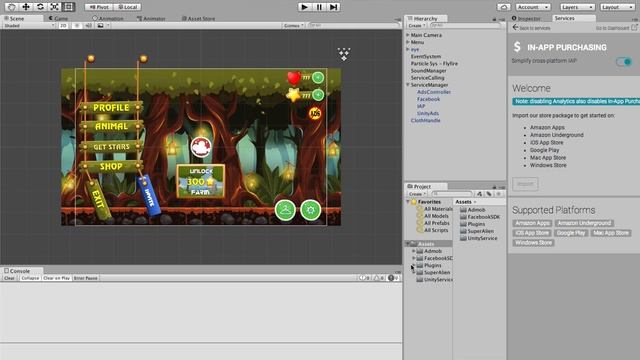Go back to services list
The height and width of the screenshot is (360, 640).
tap(531, 28)
